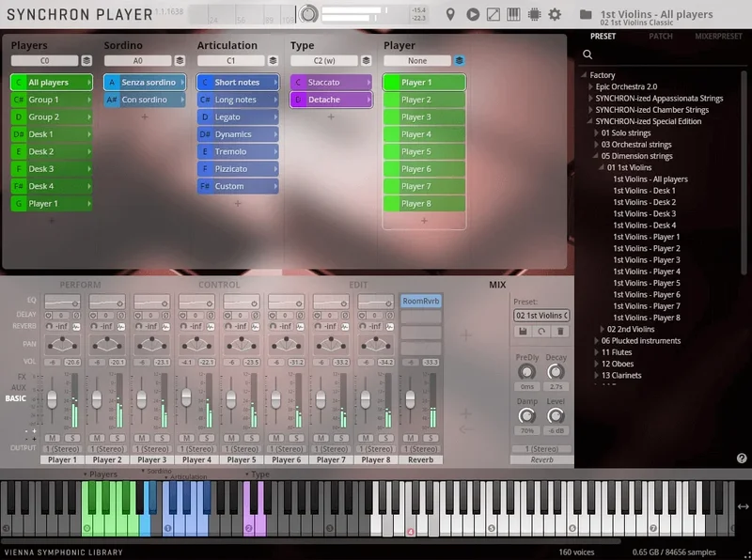Mute the Player 3 mixer channel

click(142, 438)
